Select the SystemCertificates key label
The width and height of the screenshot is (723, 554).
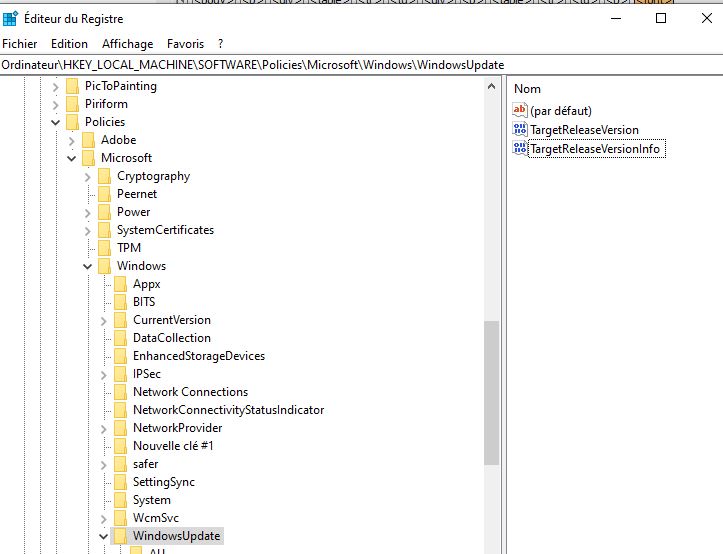pyautogui.click(x=166, y=230)
